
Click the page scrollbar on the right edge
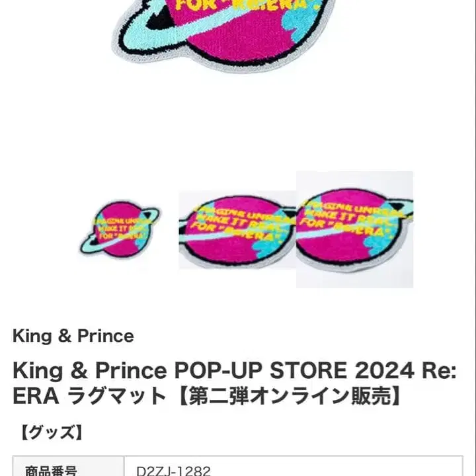(474, 238)
